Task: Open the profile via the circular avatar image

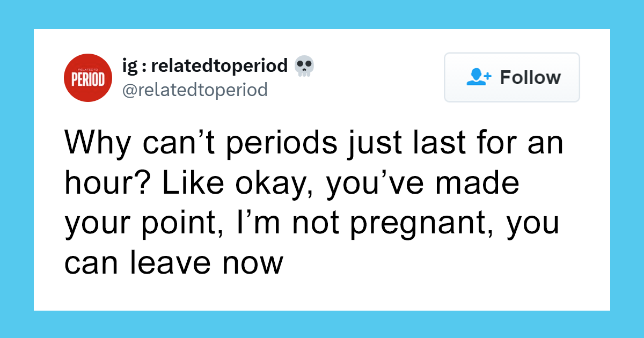Action: click(88, 77)
